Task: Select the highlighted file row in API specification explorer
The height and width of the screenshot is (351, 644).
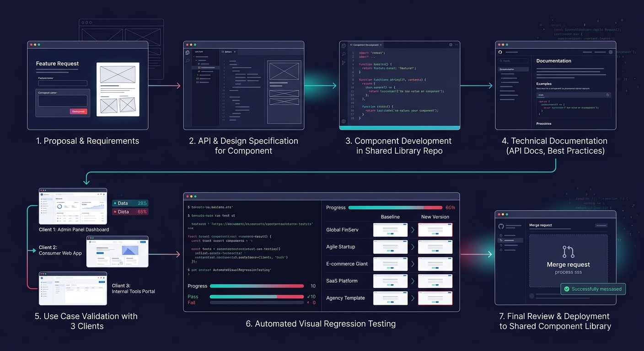Action: click(x=206, y=68)
